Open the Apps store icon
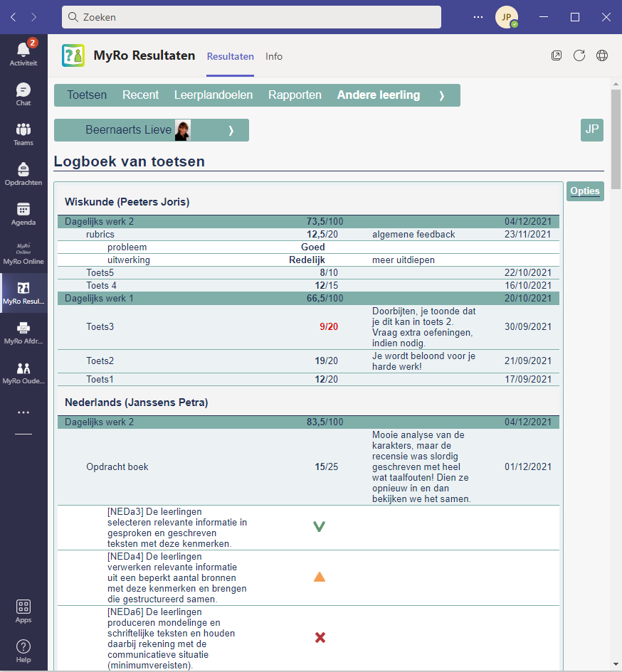 (23, 611)
